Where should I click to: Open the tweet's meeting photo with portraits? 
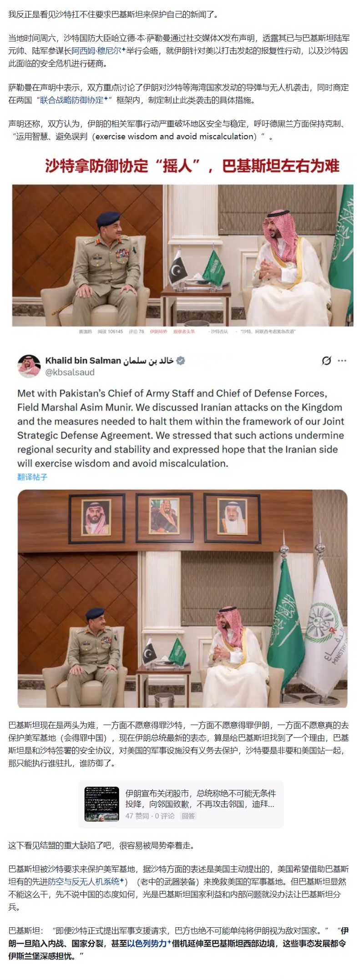tap(182, 598)
